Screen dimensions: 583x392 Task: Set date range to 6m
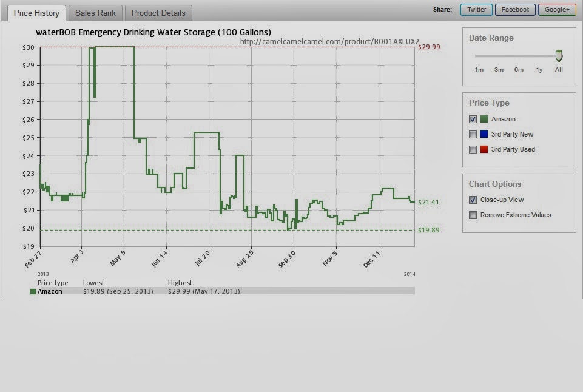tap(519, 70)
